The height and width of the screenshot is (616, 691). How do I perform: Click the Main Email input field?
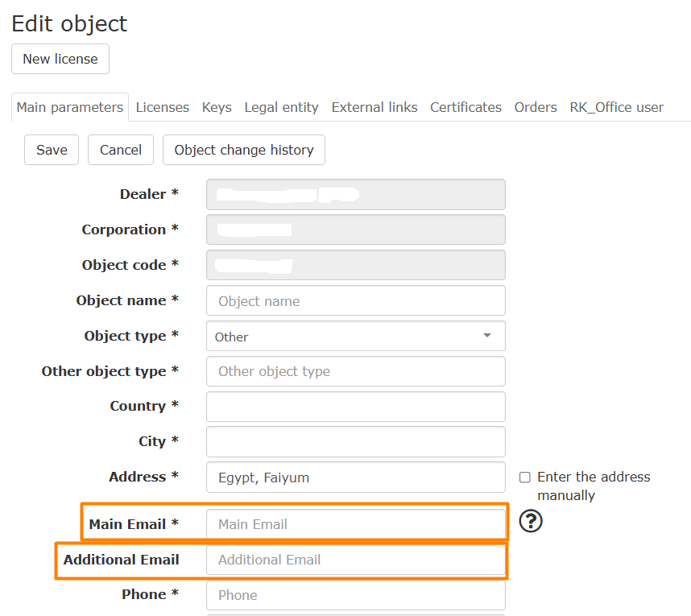click(355, 524)
